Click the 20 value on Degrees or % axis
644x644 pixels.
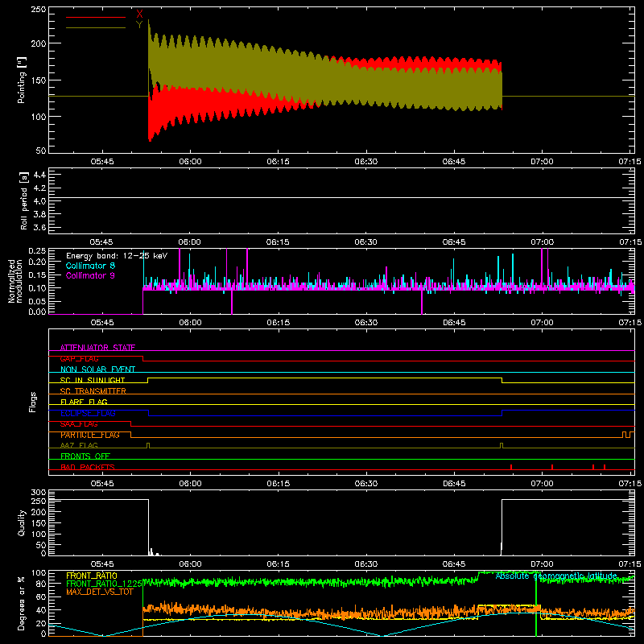pos(41,623)
